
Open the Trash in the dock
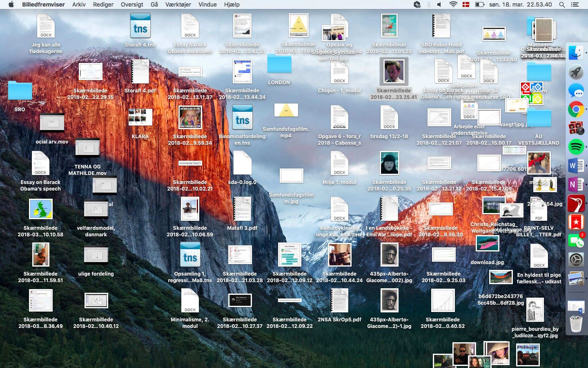(x=576, y=323)
